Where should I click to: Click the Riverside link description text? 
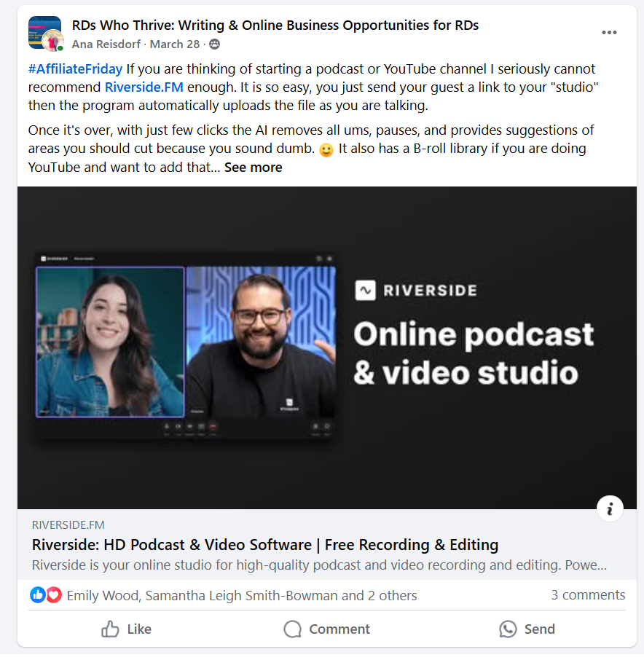(320, 565)
